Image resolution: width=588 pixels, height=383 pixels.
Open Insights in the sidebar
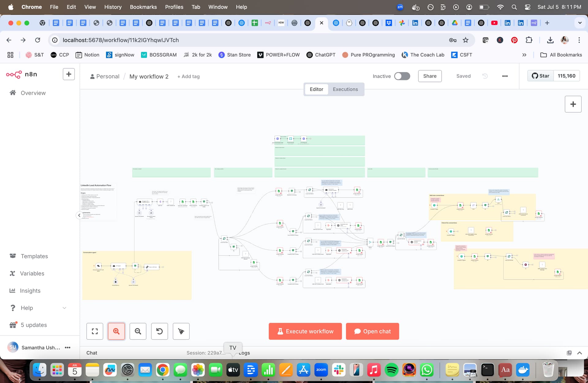[x=30, y=290]
